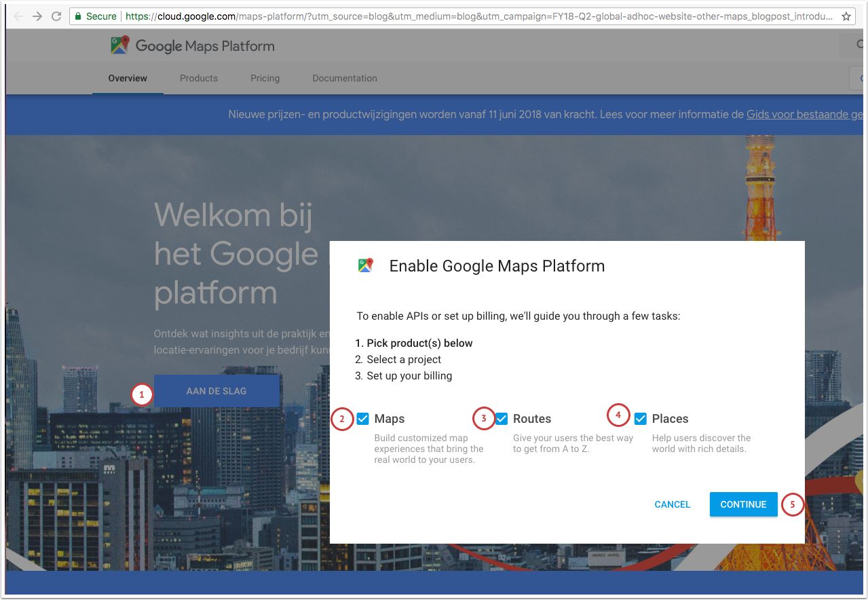Click 'Help users discover the world' description
This screenshot has width=868, height=600.
(x=702, y=443)
